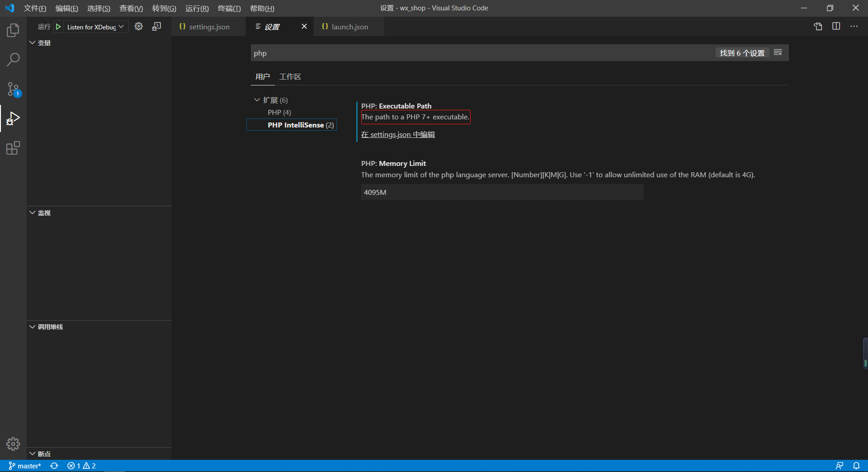Click the 找到 6 个设置 result count badge
This screenshot has width=868, height=472.
[x=742, y=53]
